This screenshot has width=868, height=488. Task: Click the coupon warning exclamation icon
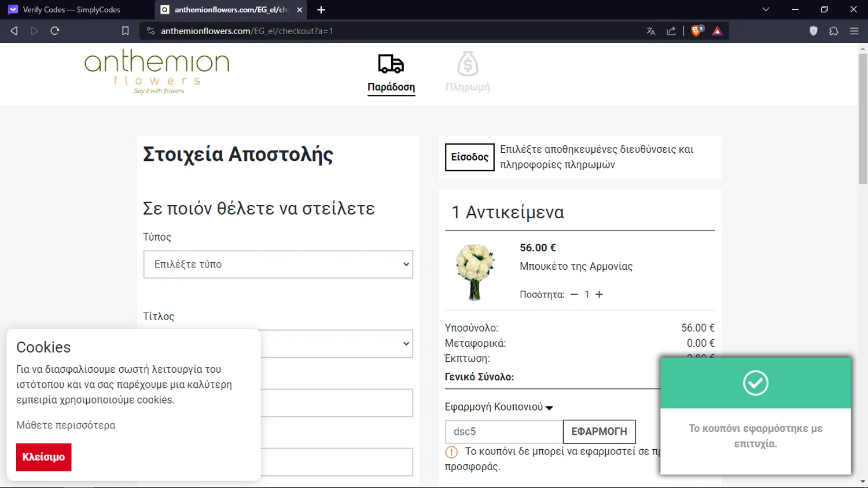(451, 452)
